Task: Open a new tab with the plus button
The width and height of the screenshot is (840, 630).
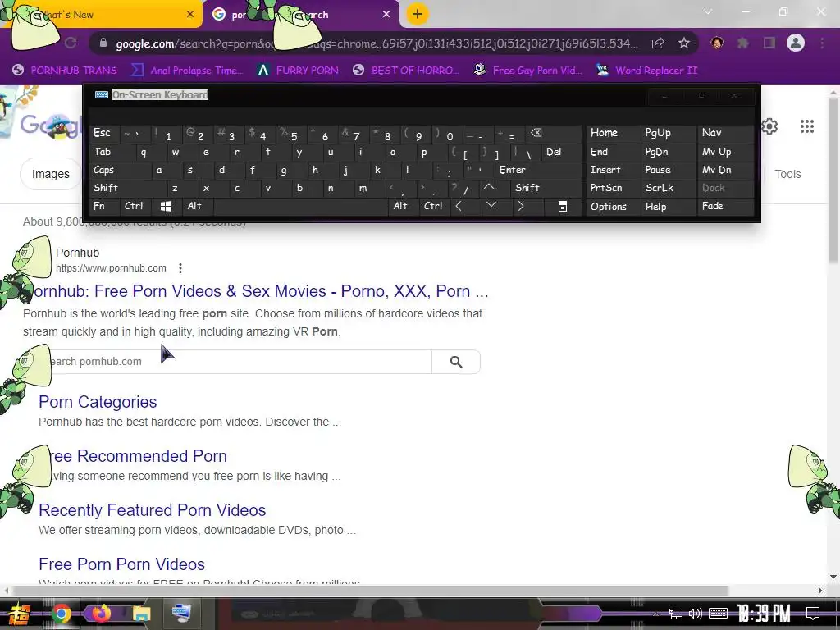Action: tap(418, 14)
